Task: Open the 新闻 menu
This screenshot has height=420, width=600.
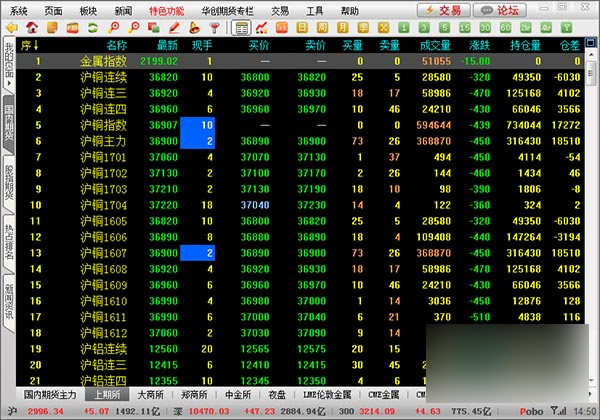Action: 123,11
